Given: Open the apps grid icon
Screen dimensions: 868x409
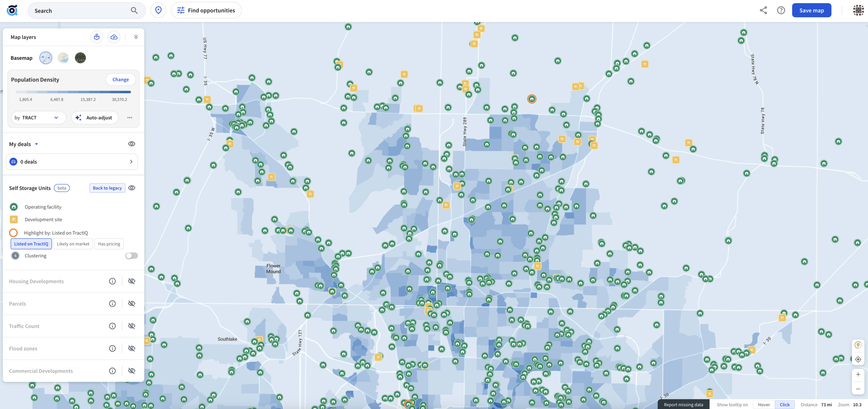Looking at the screenshot, I should 859,11.
